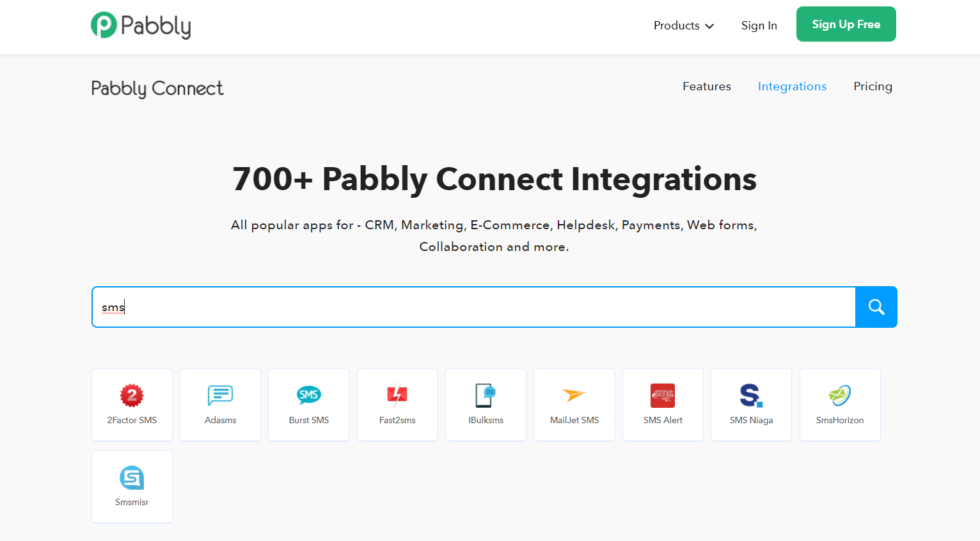Image resolution: width=980 pixels, height=541 pixels.
Task: Click the SmsHorizon label text
Action: [x=840, y=420]
